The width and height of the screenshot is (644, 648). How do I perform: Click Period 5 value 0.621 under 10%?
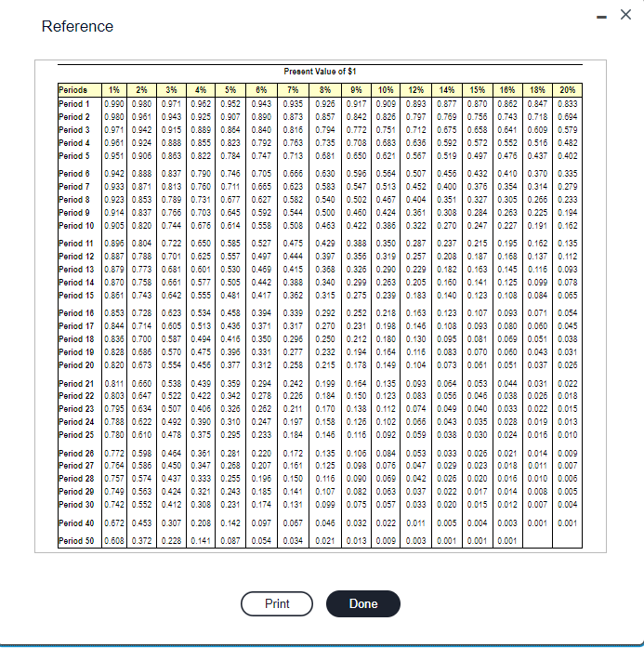386,156
